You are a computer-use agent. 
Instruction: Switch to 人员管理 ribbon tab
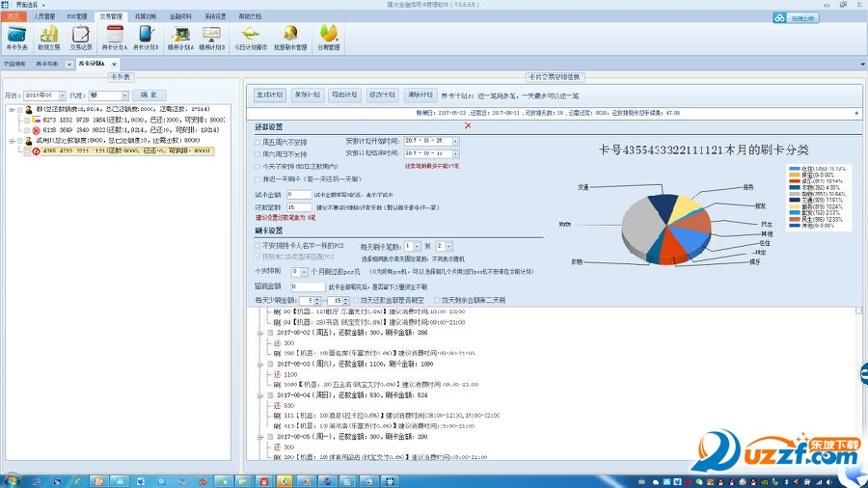tap(44, 16)
